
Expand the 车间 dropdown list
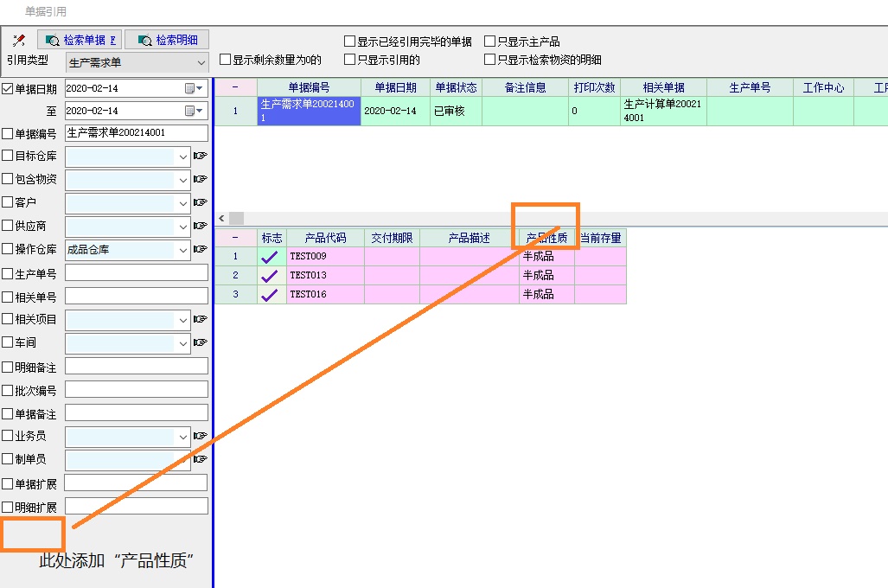pos(182,343)
